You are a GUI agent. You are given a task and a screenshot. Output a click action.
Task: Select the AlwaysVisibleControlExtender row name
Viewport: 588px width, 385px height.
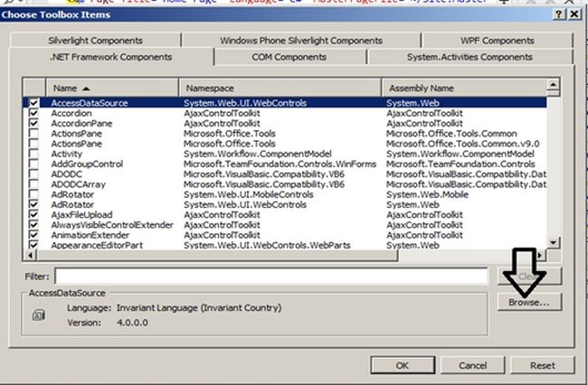click(x=112, y=225)
